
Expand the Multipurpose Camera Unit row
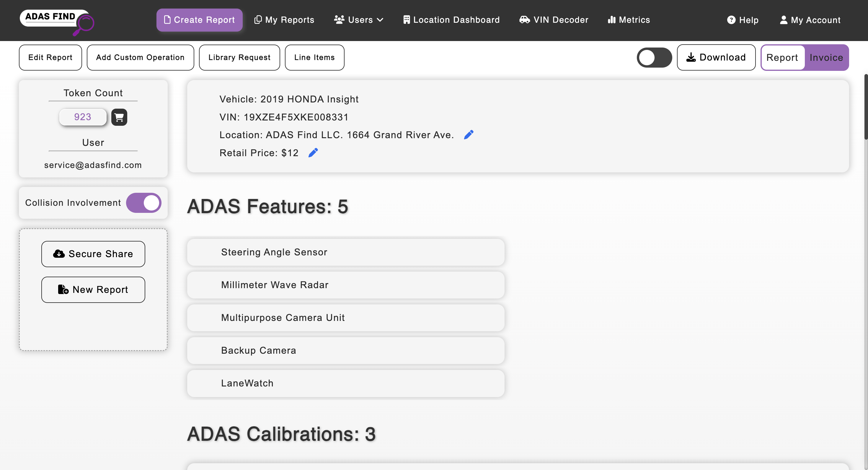point(346,318)
